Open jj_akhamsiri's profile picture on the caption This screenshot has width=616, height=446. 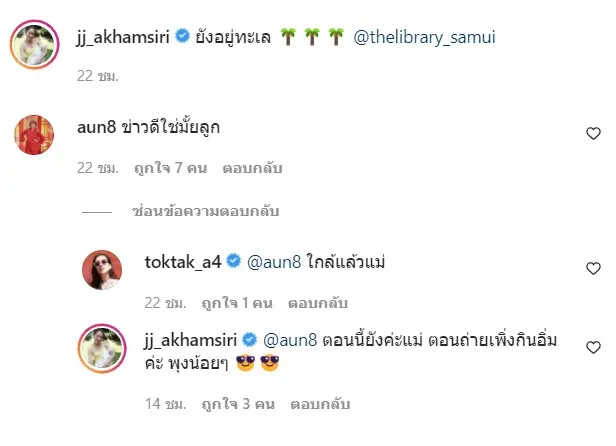tap(35, 44)
